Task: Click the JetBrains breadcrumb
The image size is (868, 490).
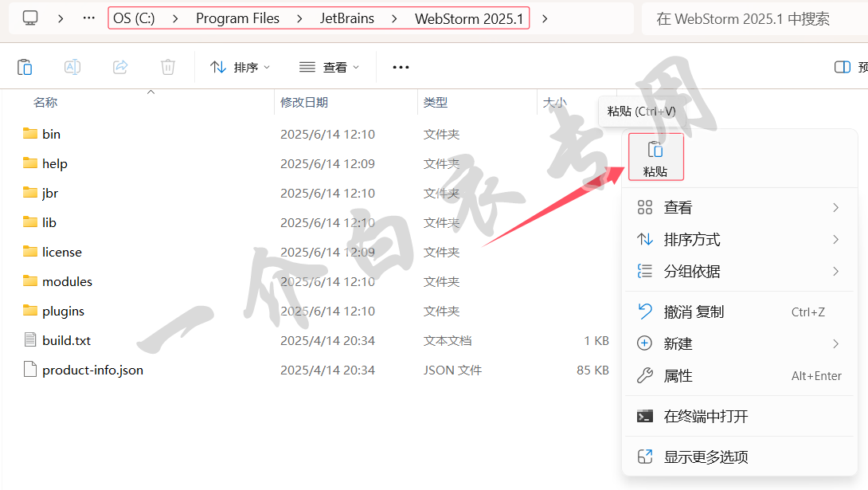Action: (x=347, y=18)
